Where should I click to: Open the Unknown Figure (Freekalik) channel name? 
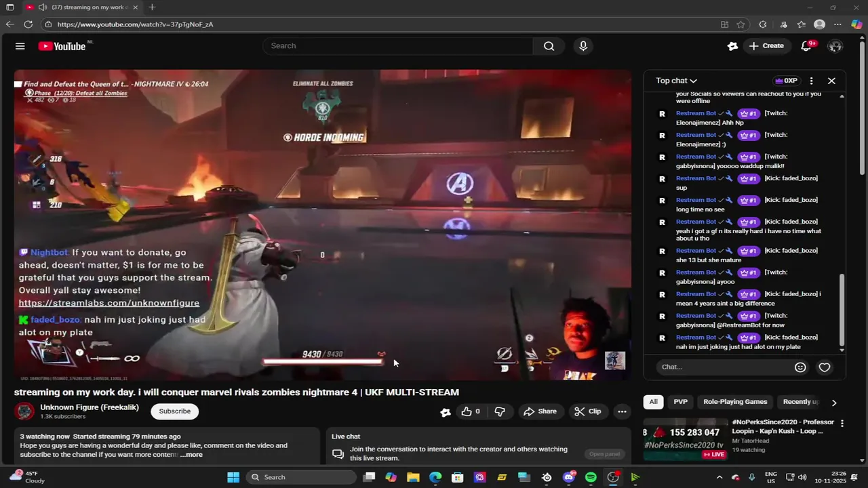point(90,407)
